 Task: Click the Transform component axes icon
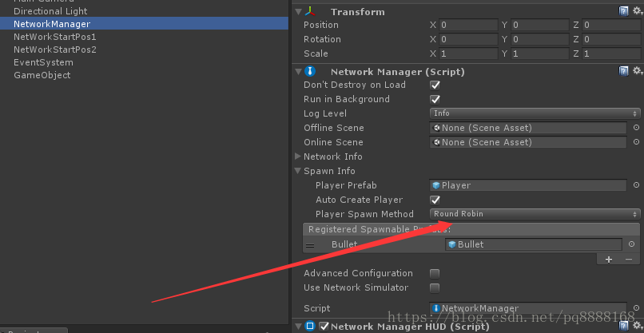(311, 11)
